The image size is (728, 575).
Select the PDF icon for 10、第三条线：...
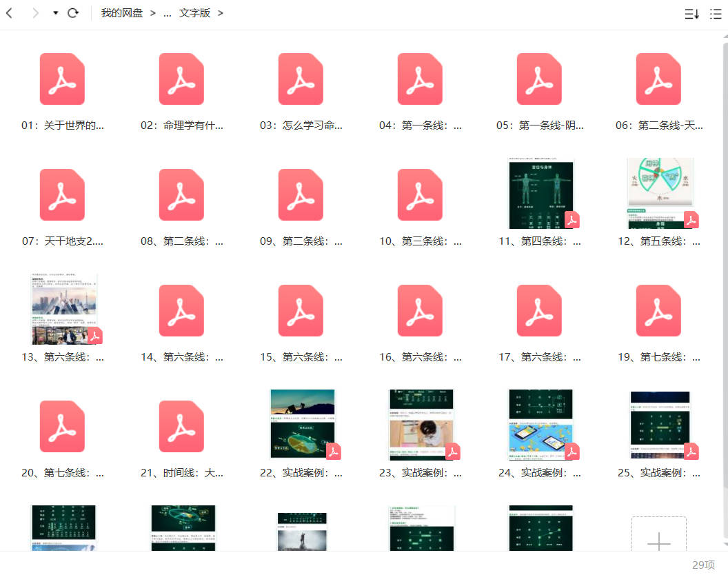pyautogui.click(x=420, y=195)
